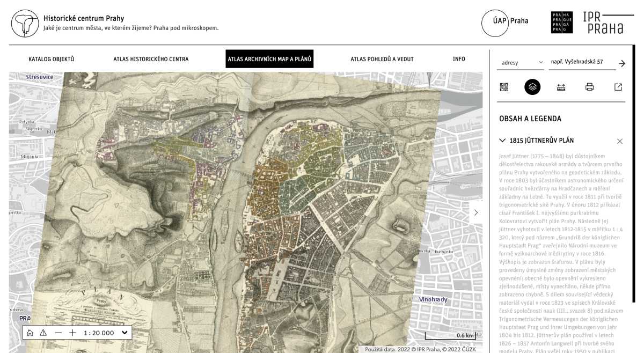Toggle the layers panel icon
Image resolution: width=644 pixels, height=353 pixels.
pos(532,87)
